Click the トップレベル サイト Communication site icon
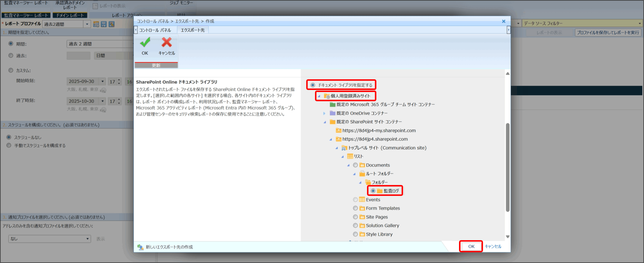The height and width of the screenshot is (263, 644). click(x=344, y=148)
